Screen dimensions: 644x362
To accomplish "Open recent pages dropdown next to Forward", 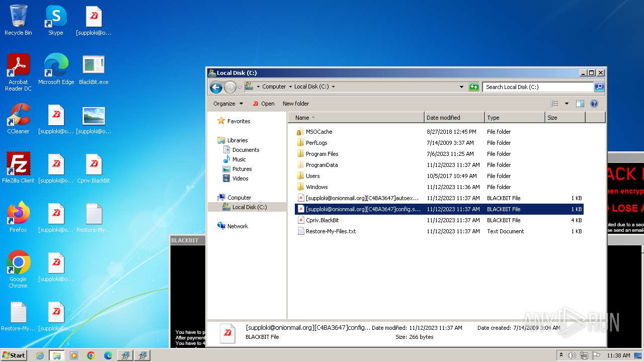I will 240,87.
